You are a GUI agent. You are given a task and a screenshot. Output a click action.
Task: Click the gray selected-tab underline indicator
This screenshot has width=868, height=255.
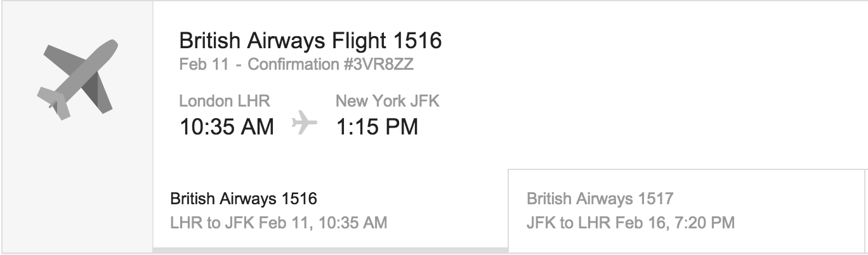click(x=330, y=250)
